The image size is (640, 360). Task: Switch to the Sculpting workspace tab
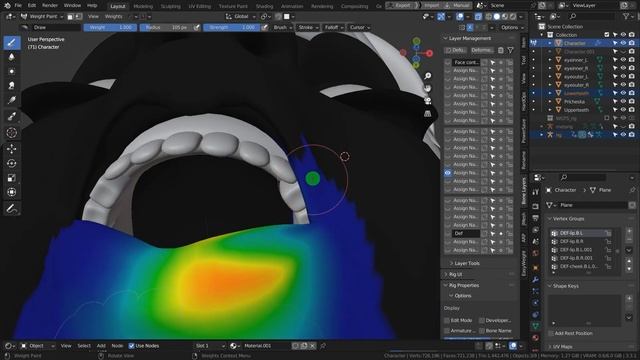pos(171,6)
